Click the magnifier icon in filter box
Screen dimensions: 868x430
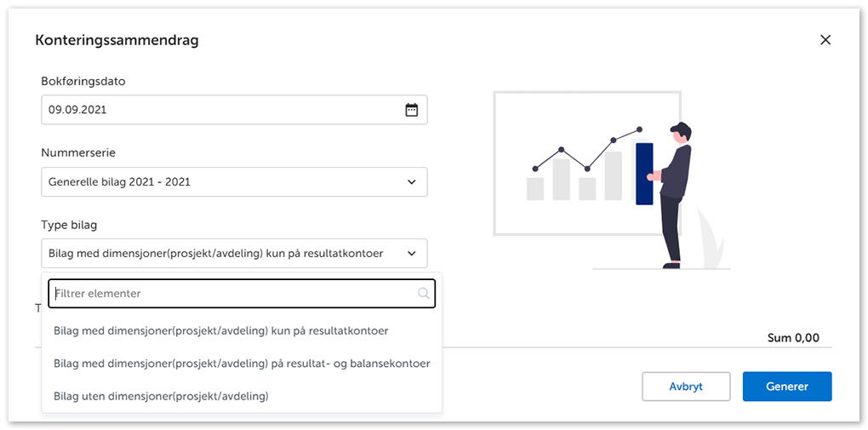coord(423,294)
